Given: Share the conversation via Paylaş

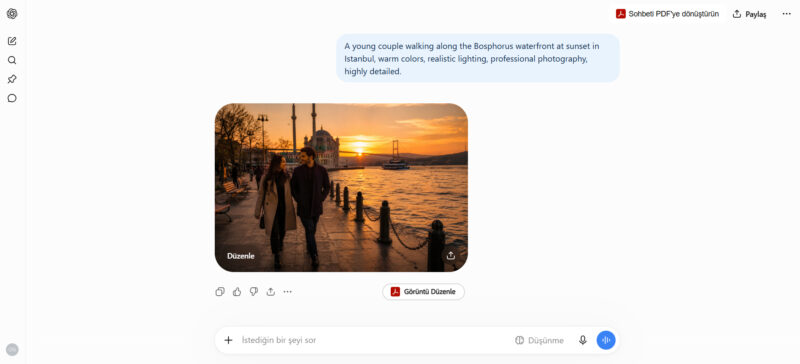Looking at the screenshot, I should coord(749,14).
